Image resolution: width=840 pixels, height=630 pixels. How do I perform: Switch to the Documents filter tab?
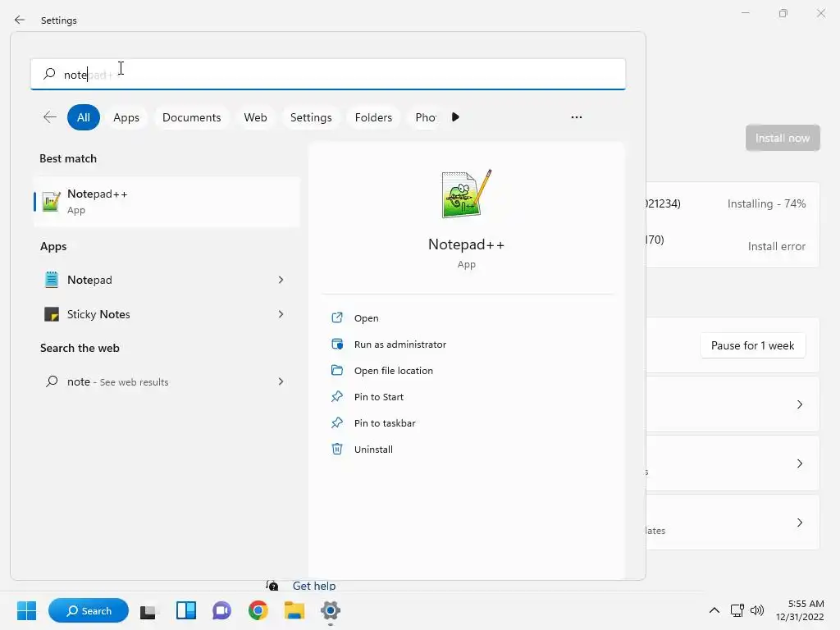coord(192,117)
